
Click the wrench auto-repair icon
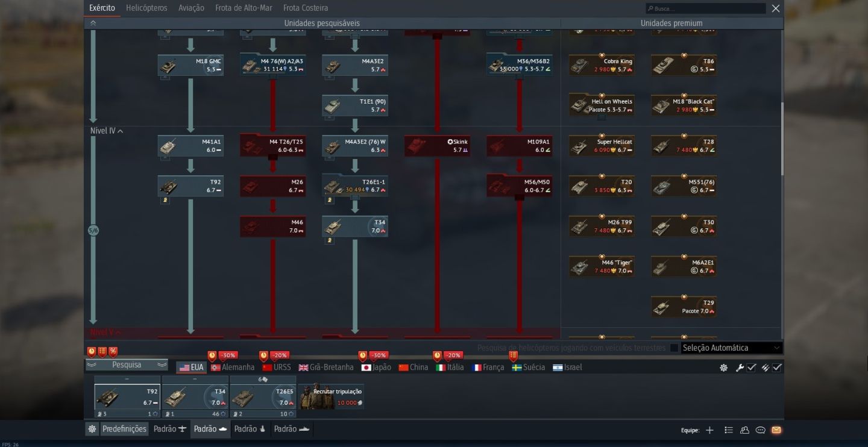point(740,367)
